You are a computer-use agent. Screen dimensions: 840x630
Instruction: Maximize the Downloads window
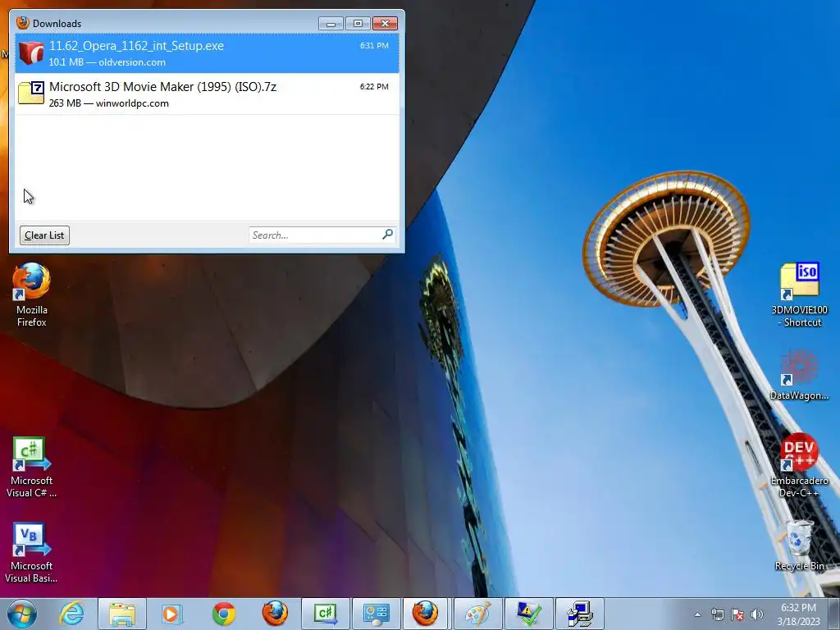click(358, 24)
